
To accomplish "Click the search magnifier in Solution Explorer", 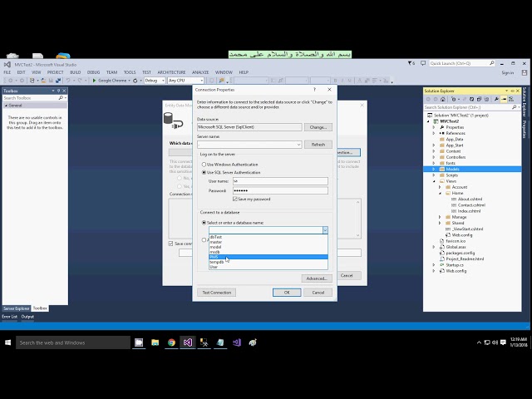I will pyautogui.click(x=514, y=107).
